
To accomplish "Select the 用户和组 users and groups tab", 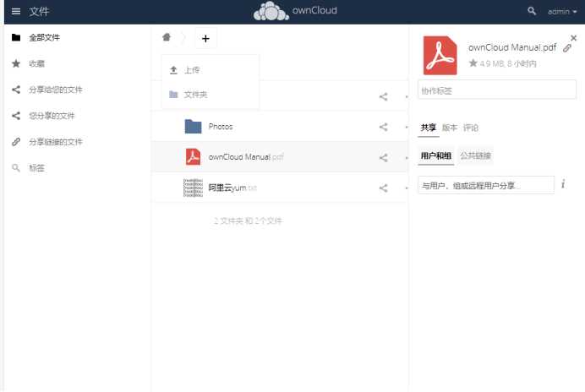I will pyautogui.click(x=435, y=155).
